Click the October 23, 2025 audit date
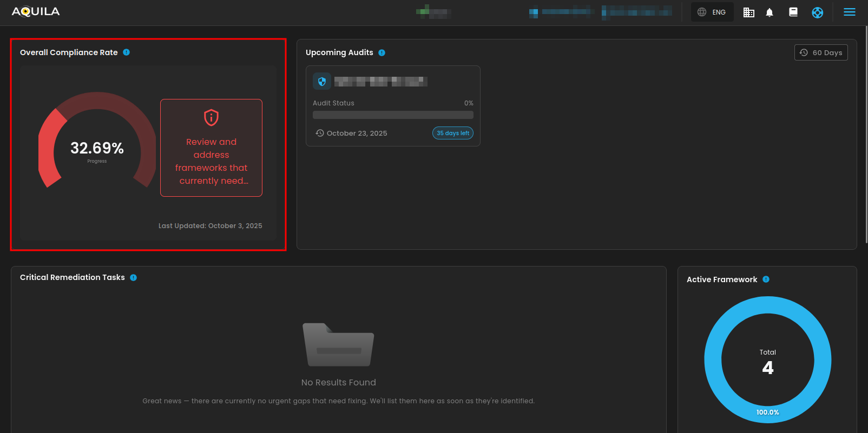Image resolution: width=868 pixels, height=433 pixels. pyautogui.click(x=357, y=134)
